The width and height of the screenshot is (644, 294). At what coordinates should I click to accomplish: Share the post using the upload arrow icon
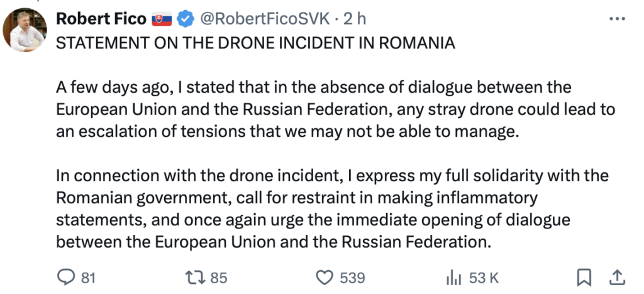coord(617,278)
